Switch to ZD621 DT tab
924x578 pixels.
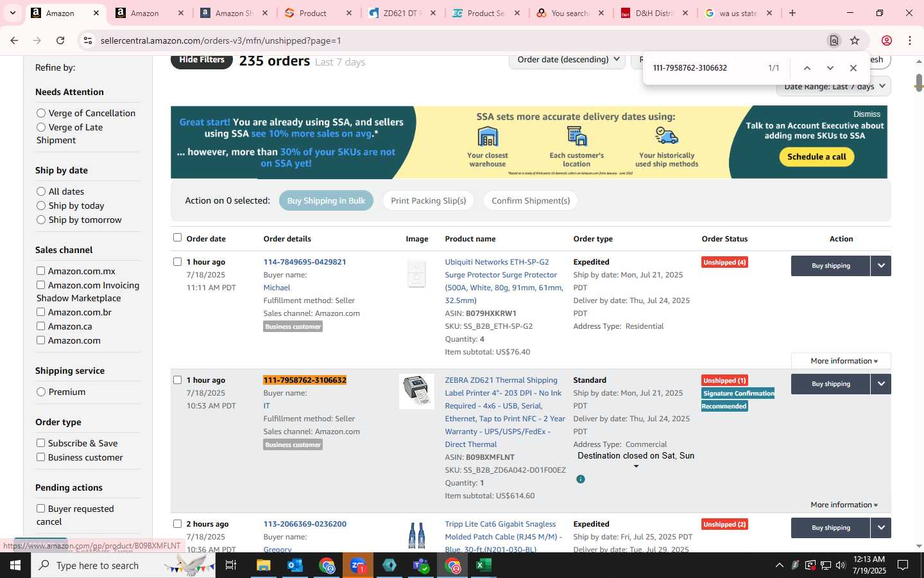click(x=401, y=13)
